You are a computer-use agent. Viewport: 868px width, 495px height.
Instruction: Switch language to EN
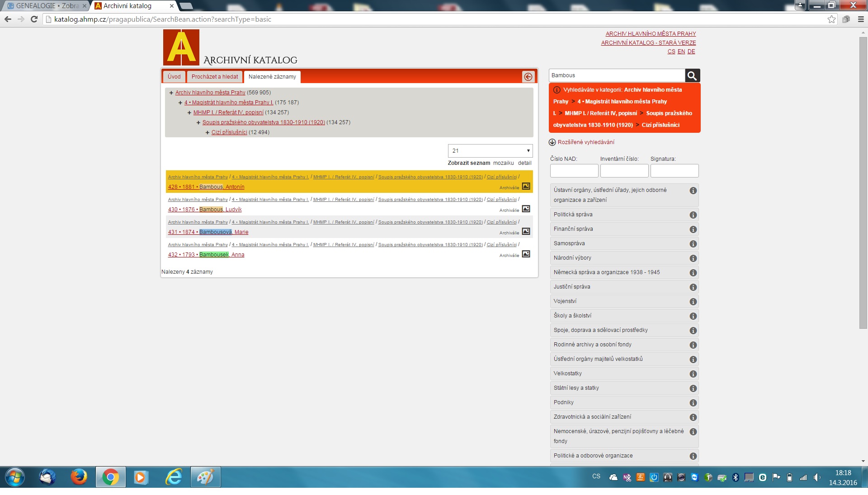tap(681, 51)
